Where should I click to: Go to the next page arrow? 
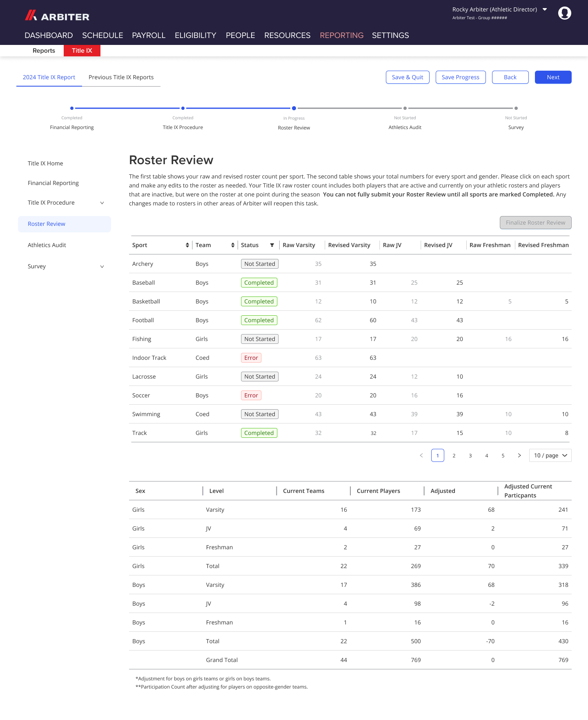point(519,455)
